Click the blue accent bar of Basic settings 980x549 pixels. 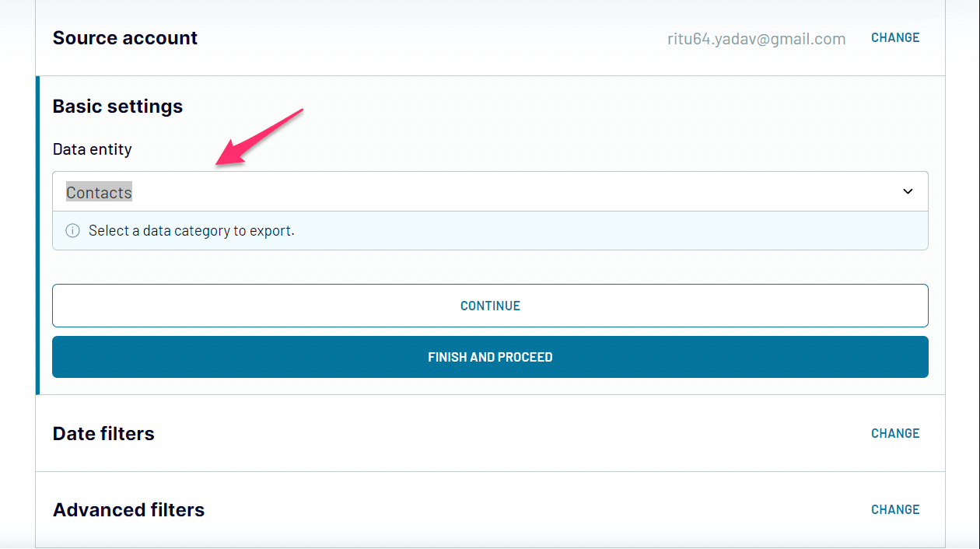(x=37, y=236)
